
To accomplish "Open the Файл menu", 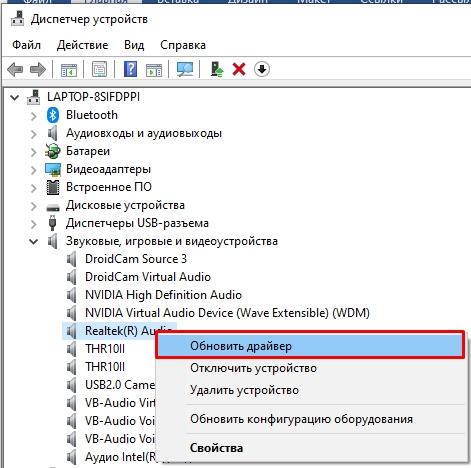I will click(x=27, y=45).
